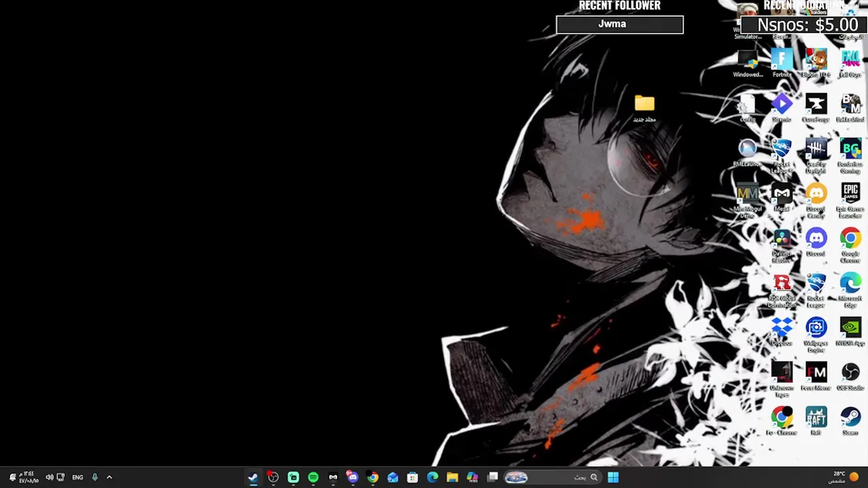868x488 pixels.
Task: Open the Microsoft Edge desktop shortcut
Action: point(850,290)
